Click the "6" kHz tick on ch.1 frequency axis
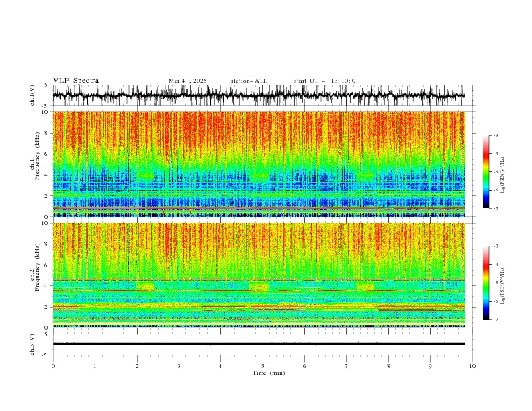 coord(47,154)
